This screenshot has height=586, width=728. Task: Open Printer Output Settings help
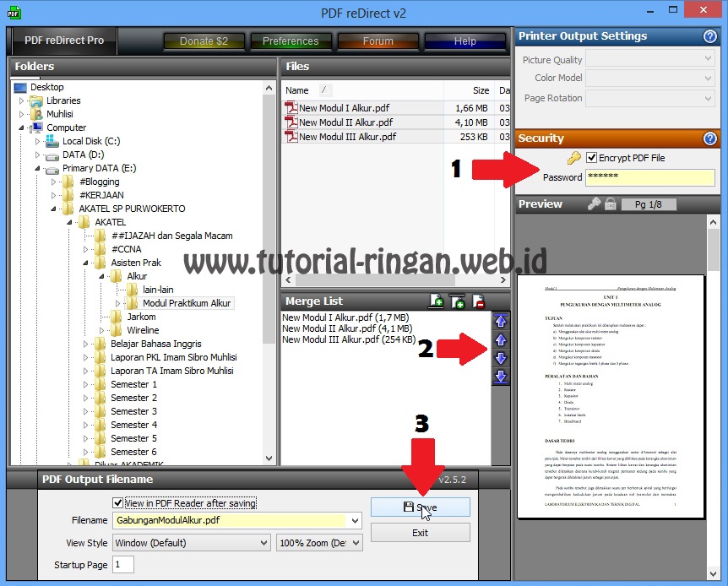709,36
